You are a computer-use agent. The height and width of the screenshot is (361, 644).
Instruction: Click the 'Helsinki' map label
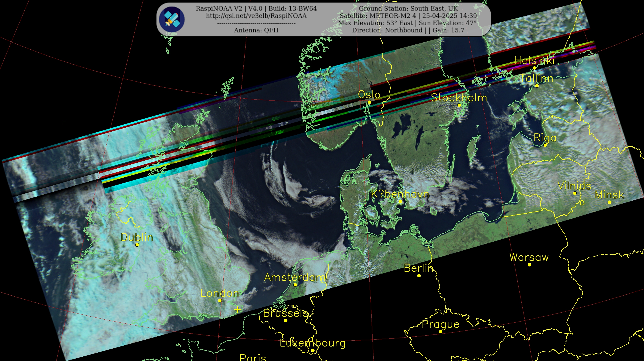click(534, 60)
